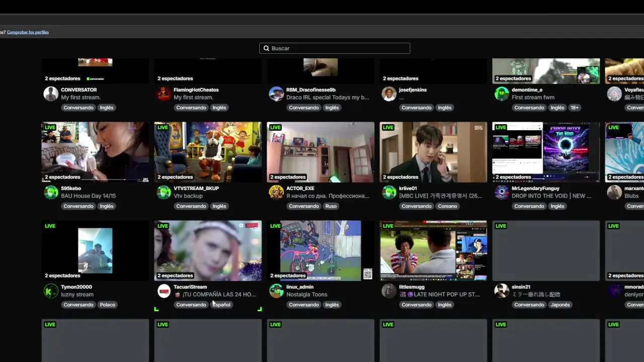644x362 pixels.
Task: Click the magnifier icon in the search bar
Action: coord(266,48)
